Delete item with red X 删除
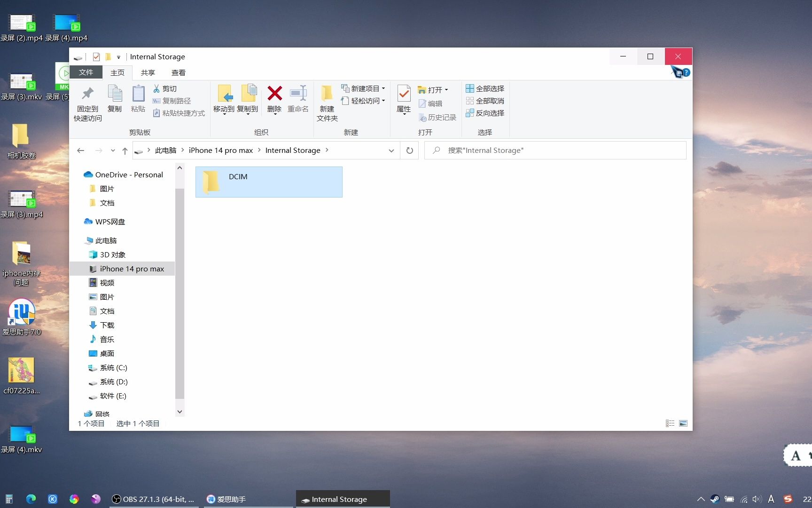 point(274,100)
